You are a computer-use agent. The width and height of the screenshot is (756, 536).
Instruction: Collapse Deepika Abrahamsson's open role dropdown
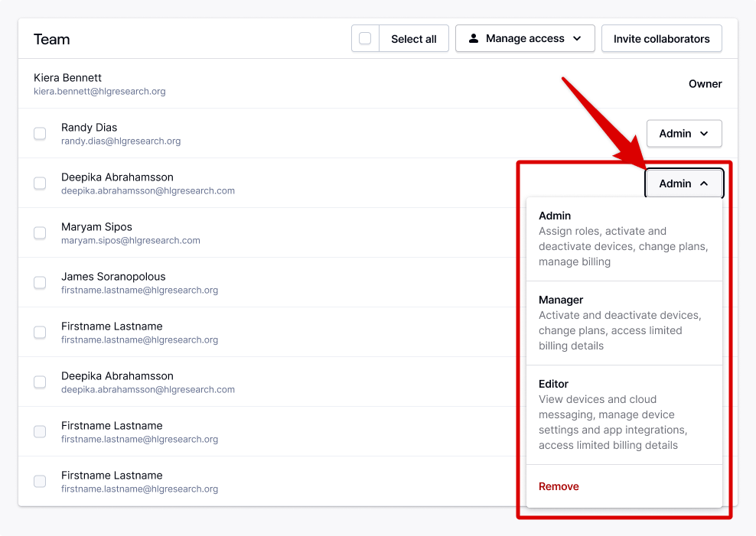coord(684,183)
